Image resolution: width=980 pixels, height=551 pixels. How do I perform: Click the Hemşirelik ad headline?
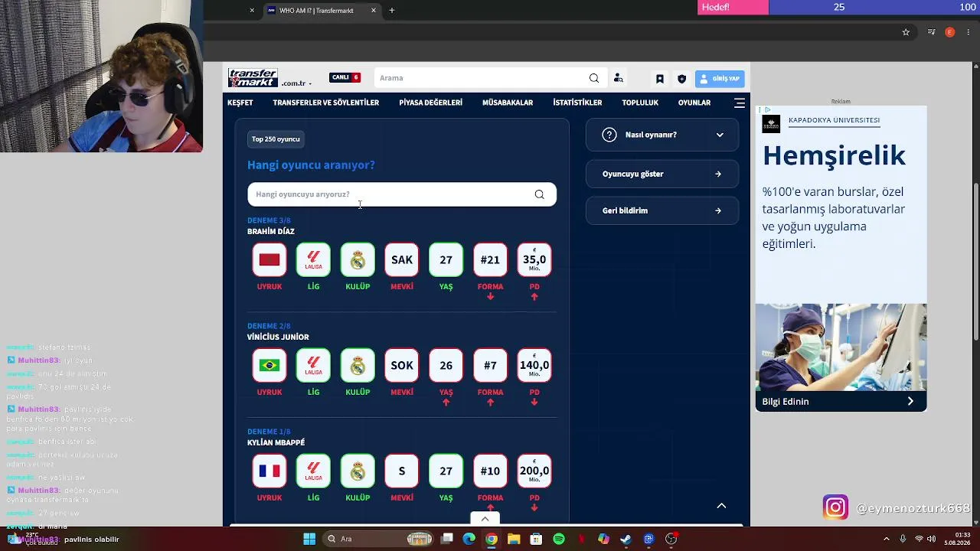[x=834, y=155]
